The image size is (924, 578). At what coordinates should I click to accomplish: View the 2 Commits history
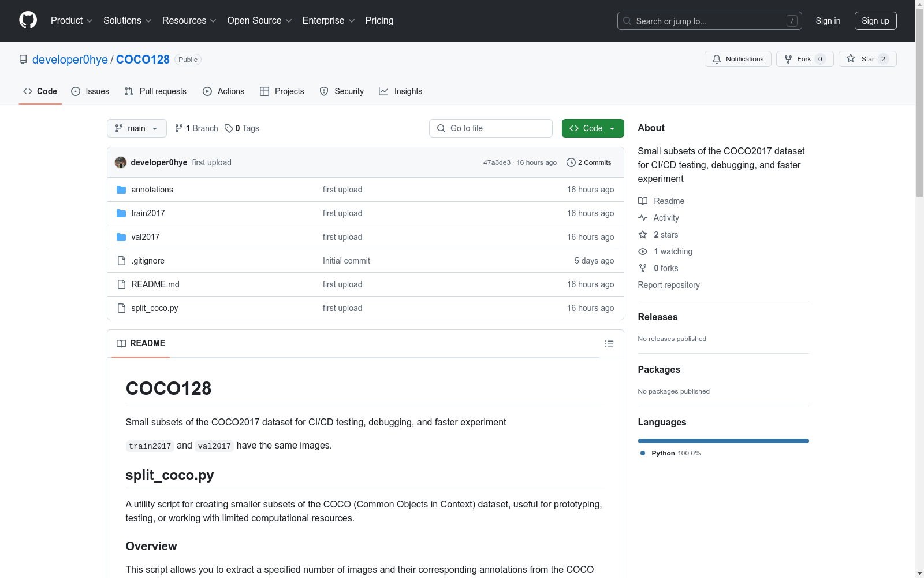[588, 162]
